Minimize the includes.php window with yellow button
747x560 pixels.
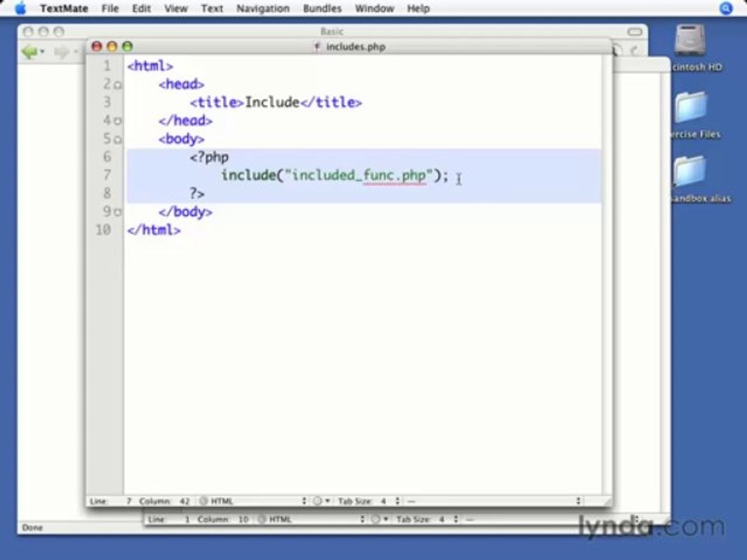tap(112, 46)
